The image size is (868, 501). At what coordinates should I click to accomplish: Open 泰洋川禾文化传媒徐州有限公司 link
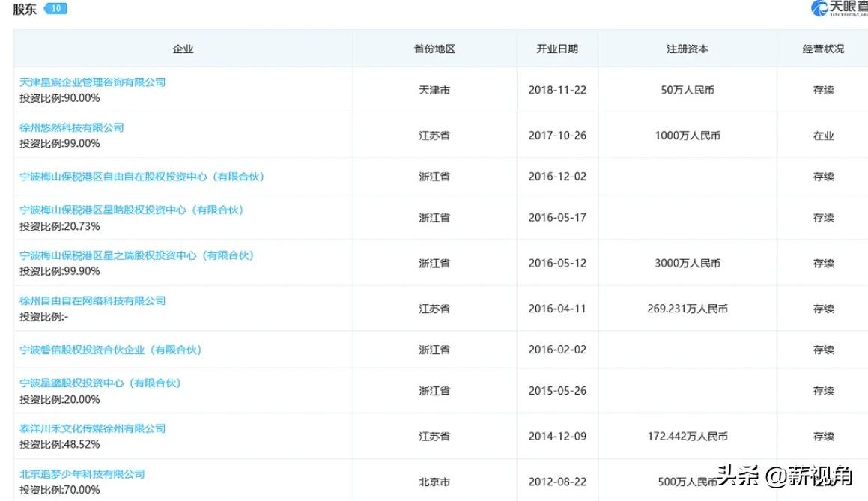click(x=92, y=429)
